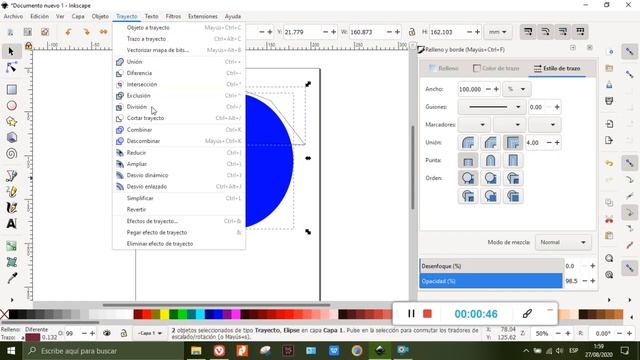The width and height of the screenshot is (640, 360).
Task: Click the undo arrow in toolbar
Action: click(x=68, y=32)
